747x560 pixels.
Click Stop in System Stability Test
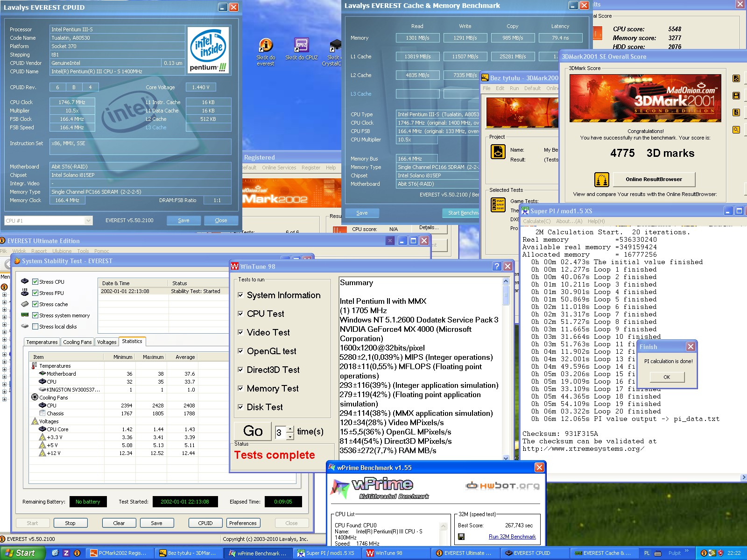point(70,523)
